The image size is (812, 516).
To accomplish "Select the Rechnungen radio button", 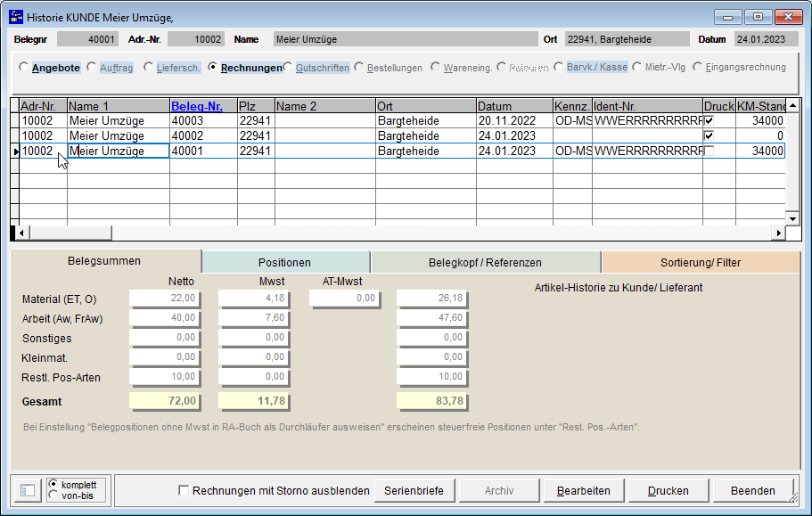I will [x=212, y=67].
